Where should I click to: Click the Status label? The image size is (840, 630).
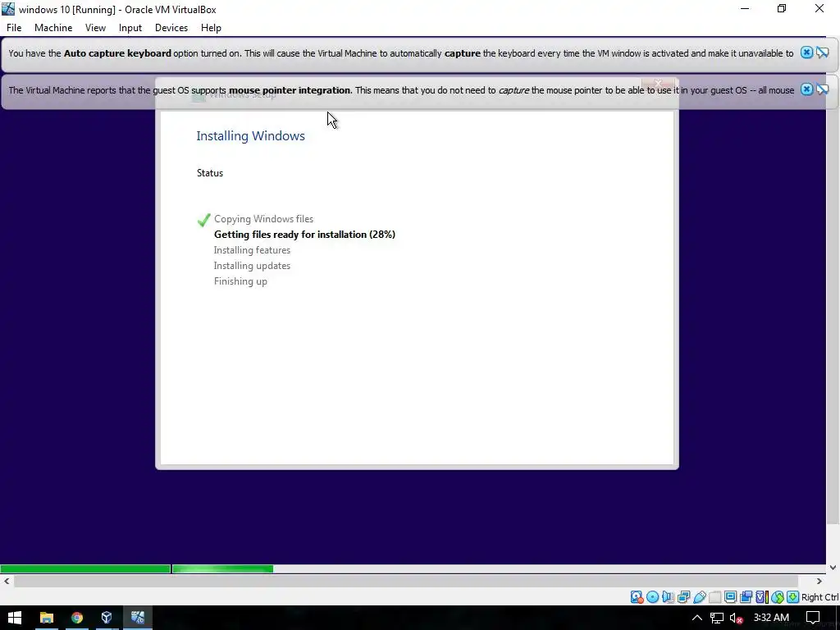[210, 173]
